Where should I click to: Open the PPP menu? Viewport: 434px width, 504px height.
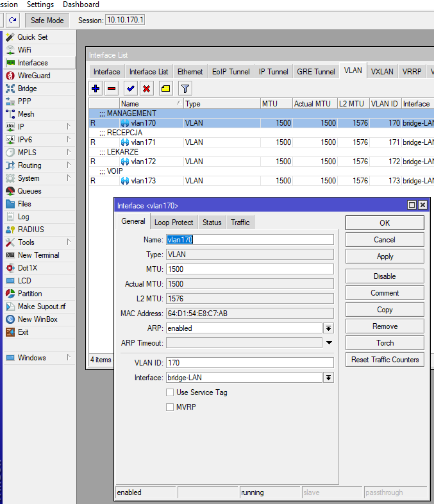coord(40,101)
